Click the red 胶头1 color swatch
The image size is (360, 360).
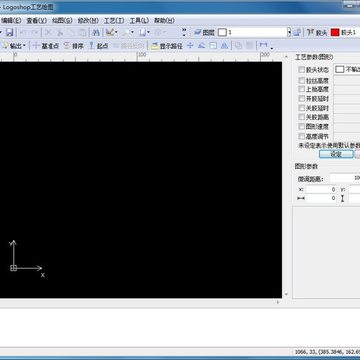coord(335,32)
